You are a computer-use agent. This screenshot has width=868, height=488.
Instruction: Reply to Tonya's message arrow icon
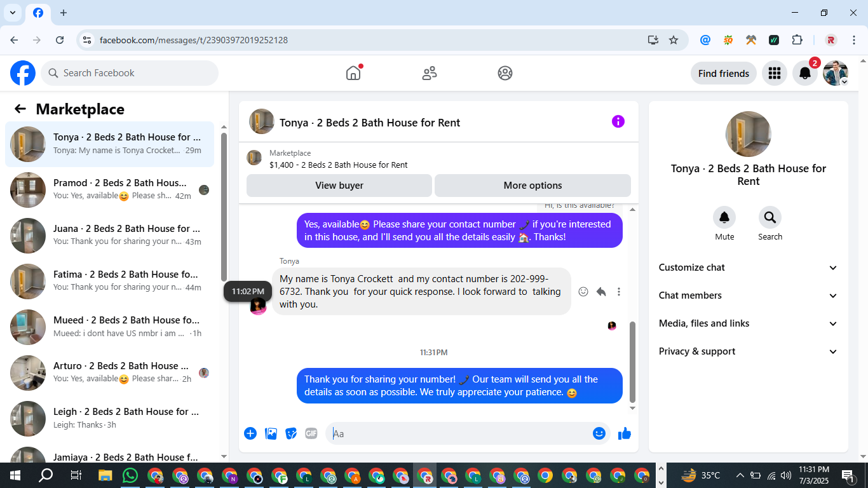(x=601, y=292)
